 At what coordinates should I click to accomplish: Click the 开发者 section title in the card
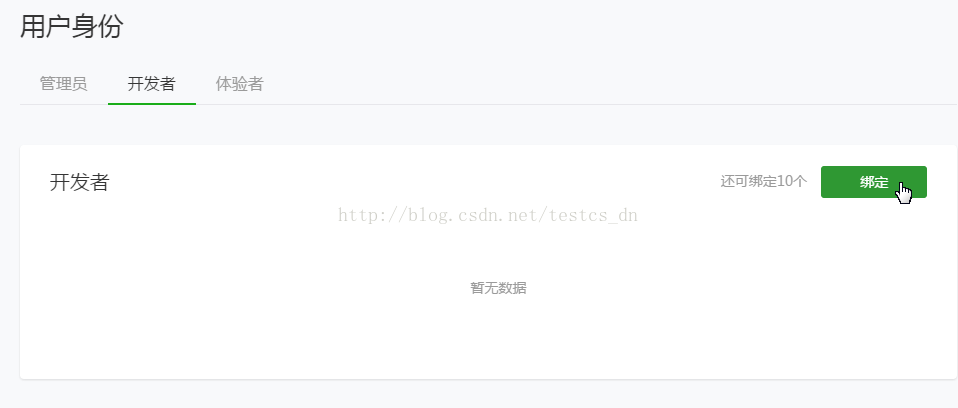79,182
